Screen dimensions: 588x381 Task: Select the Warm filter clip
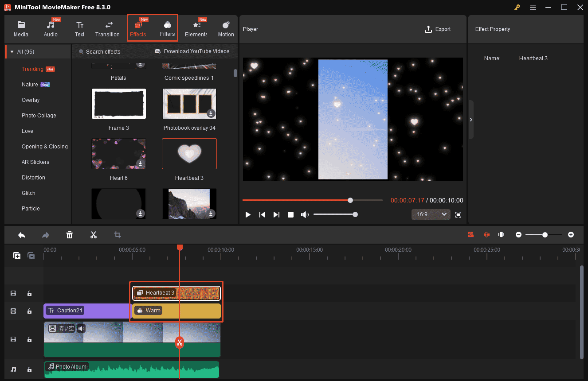[176, 311]
